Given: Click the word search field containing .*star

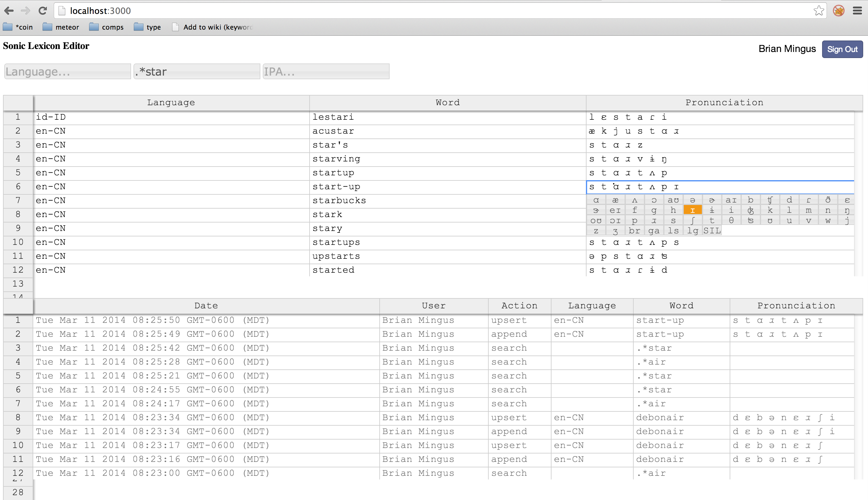Looking at the screenshot, I should (197, 71).
